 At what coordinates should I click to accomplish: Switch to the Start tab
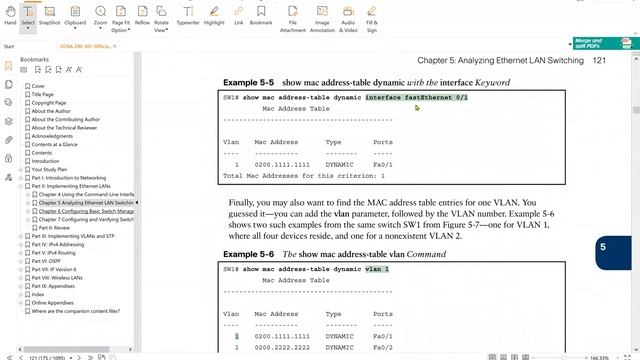(x=9, y=47)
